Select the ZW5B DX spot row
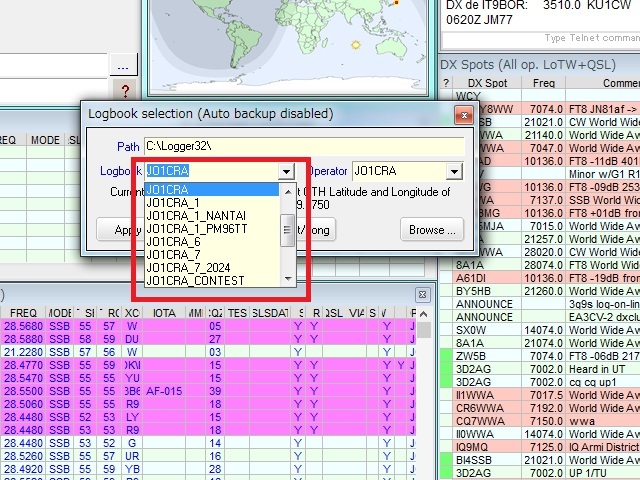Viewport: 640px width, 480px height. point(468,355)
